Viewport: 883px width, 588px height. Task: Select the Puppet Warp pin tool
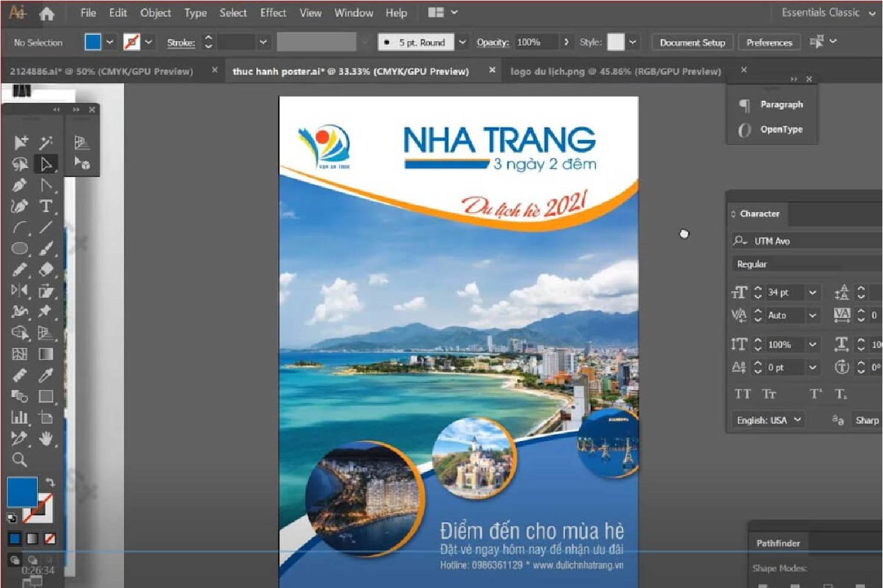click(46, 312)
